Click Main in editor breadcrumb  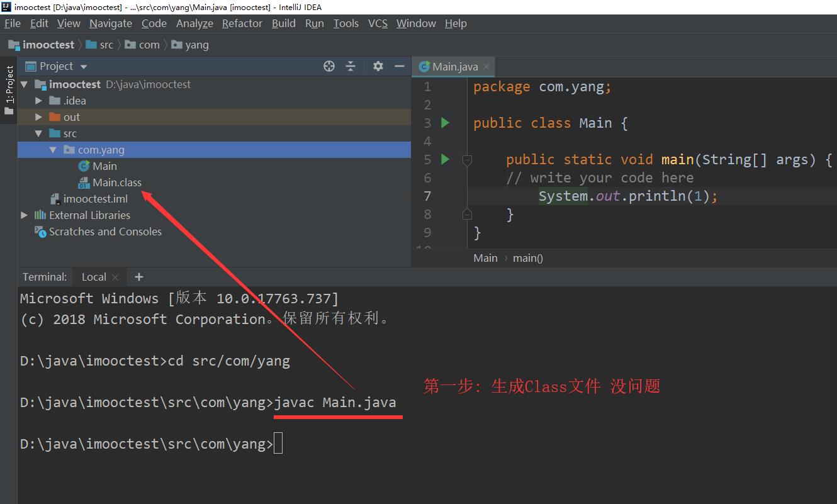pos(485,258)
